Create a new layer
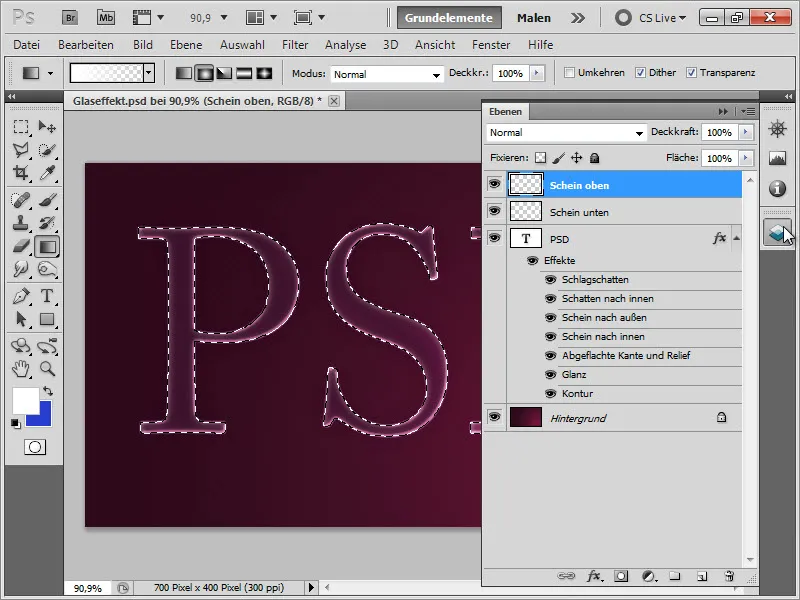The width and height of the screenshot is (800, 600). point(702,576)
